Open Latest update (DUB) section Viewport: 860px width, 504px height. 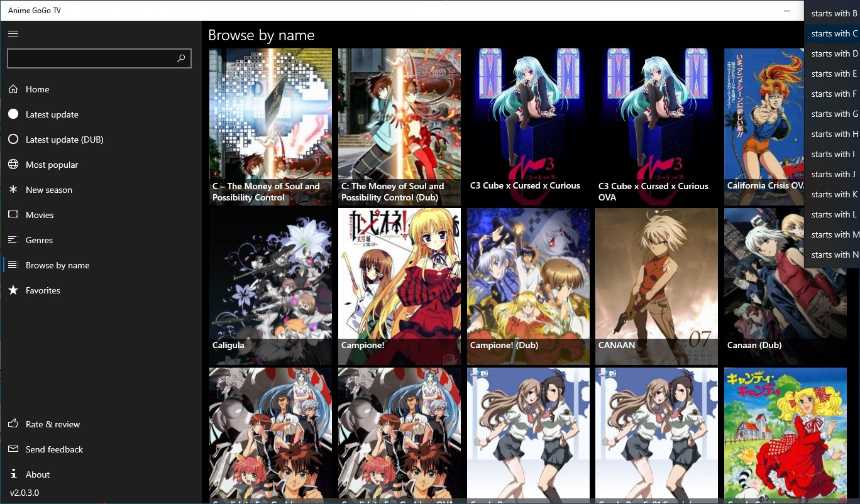65,140
